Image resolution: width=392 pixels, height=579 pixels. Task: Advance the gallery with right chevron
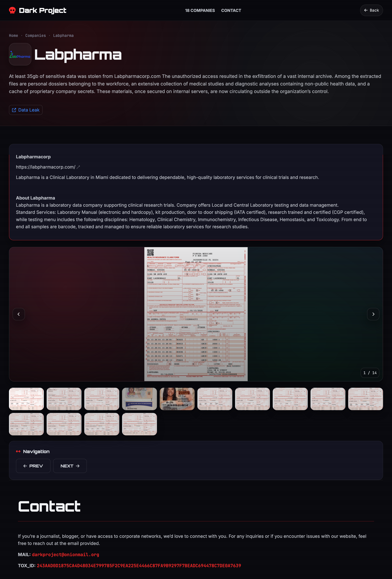(373, 314)
